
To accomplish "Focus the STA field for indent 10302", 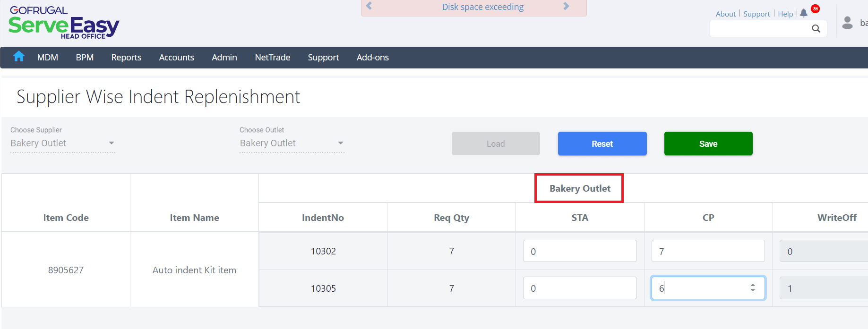I will tap(580, 251).
